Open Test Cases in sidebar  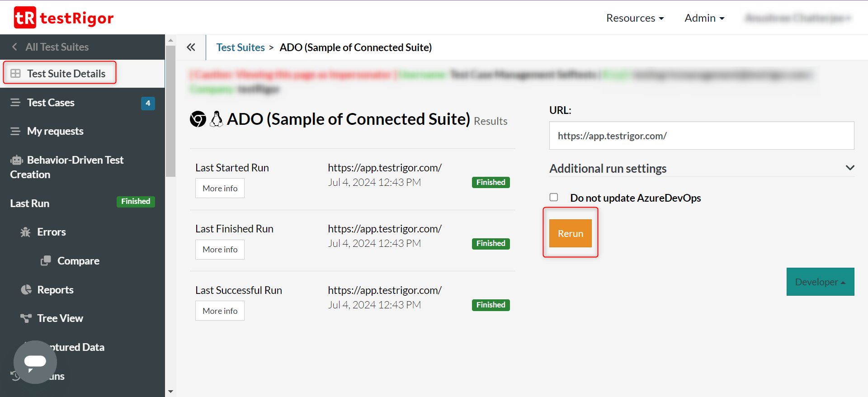[x=51, y=103]
